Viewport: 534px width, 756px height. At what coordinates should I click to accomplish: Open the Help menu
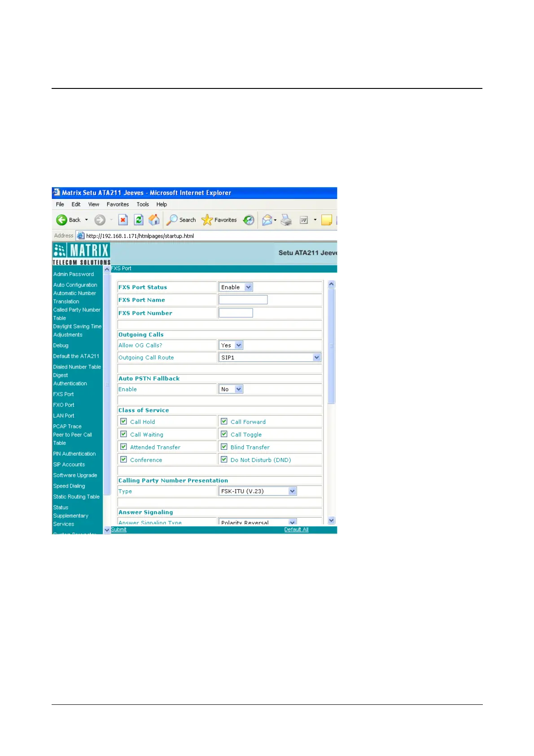coord(162,204)
